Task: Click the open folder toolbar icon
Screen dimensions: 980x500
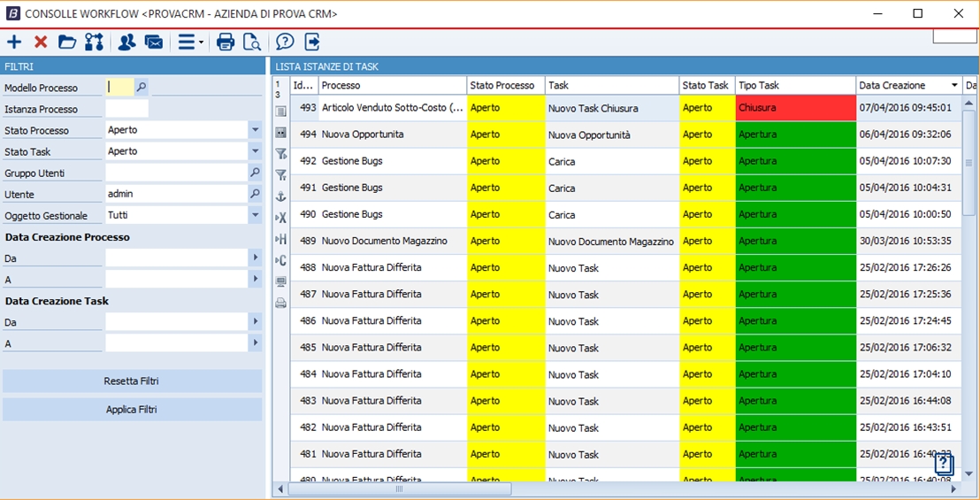Action: click(x=67, y=42)
